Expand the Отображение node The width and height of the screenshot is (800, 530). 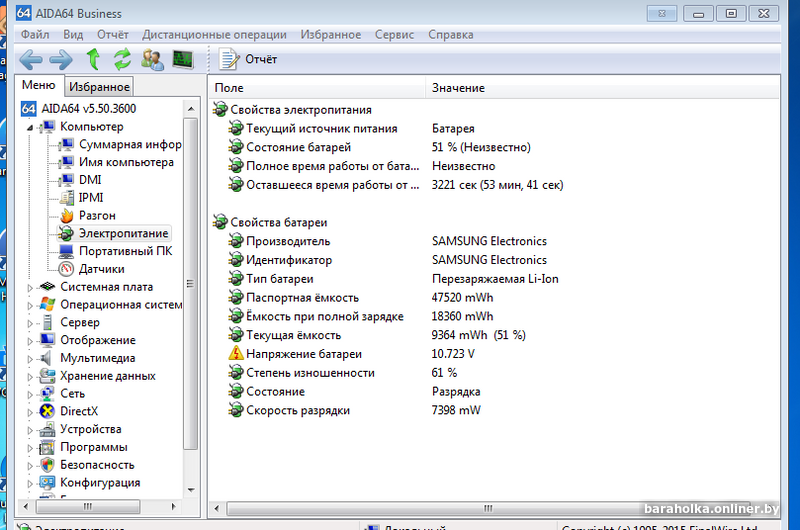tap(30, 341)
